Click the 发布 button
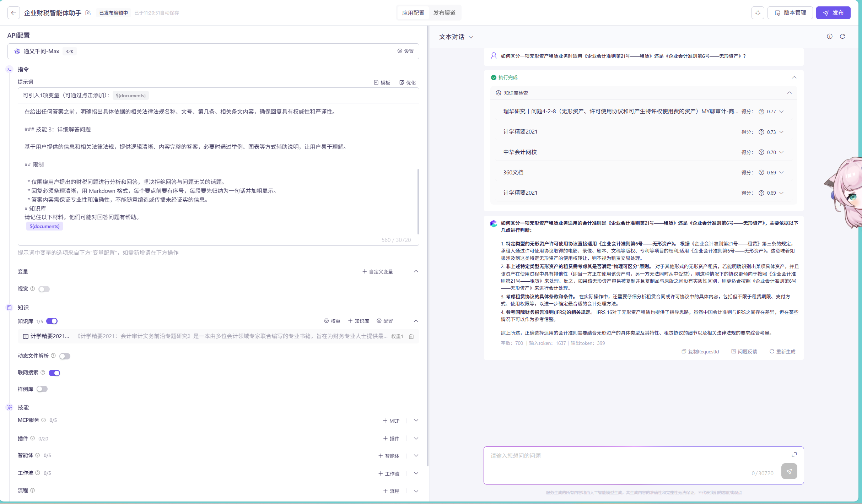The image size is (862, 504). [x=833, y=13]
